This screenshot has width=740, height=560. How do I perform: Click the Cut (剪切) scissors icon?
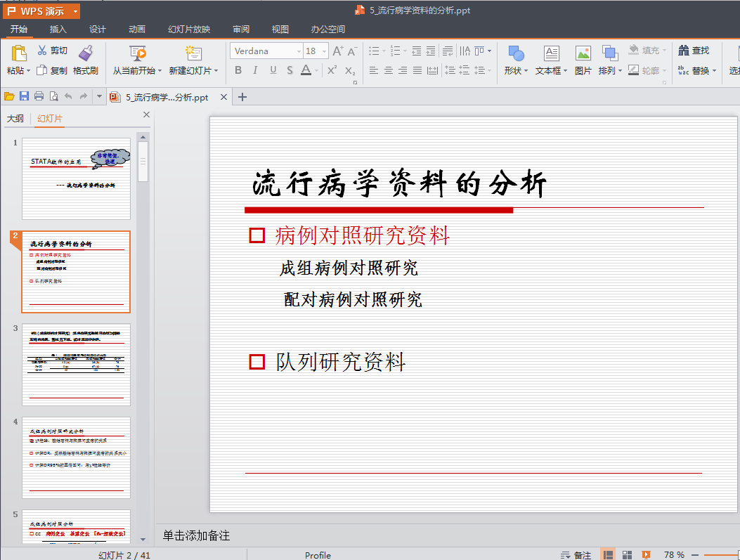tap(42, 50)
